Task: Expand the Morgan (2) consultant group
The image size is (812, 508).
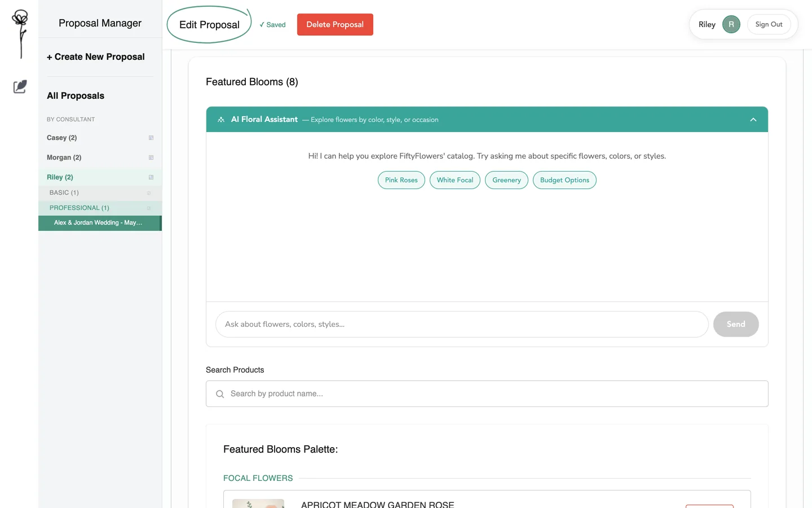Action: (x=100, y=157)
